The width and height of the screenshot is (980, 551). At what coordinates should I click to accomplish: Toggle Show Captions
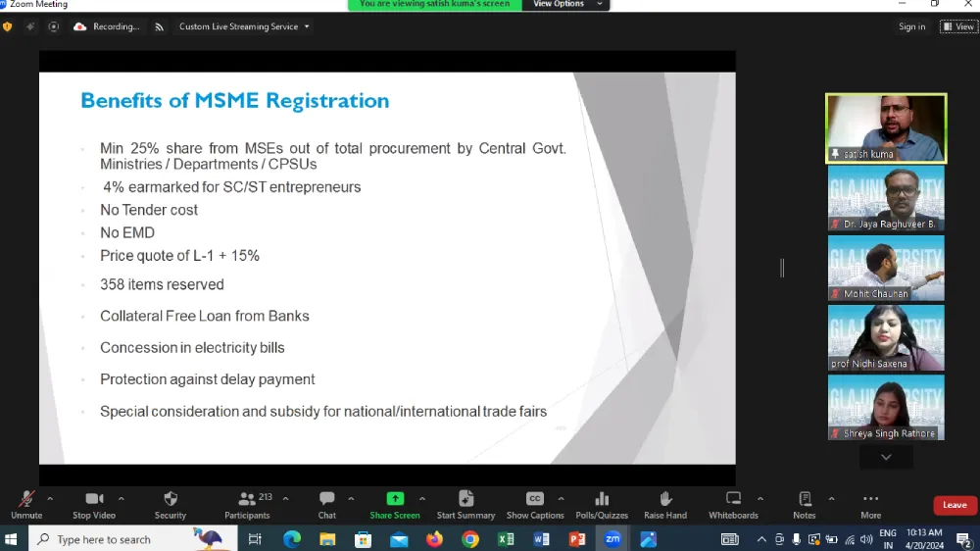[535, 499]
